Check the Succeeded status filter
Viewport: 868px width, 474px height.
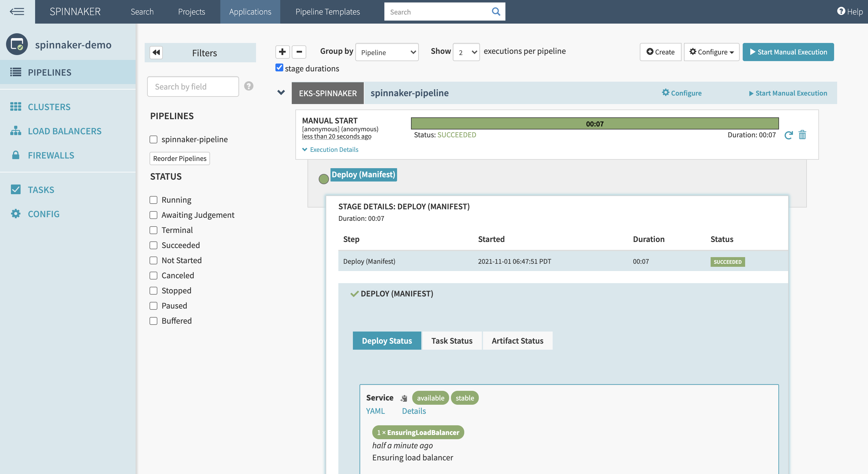click(x=153, y=245)
